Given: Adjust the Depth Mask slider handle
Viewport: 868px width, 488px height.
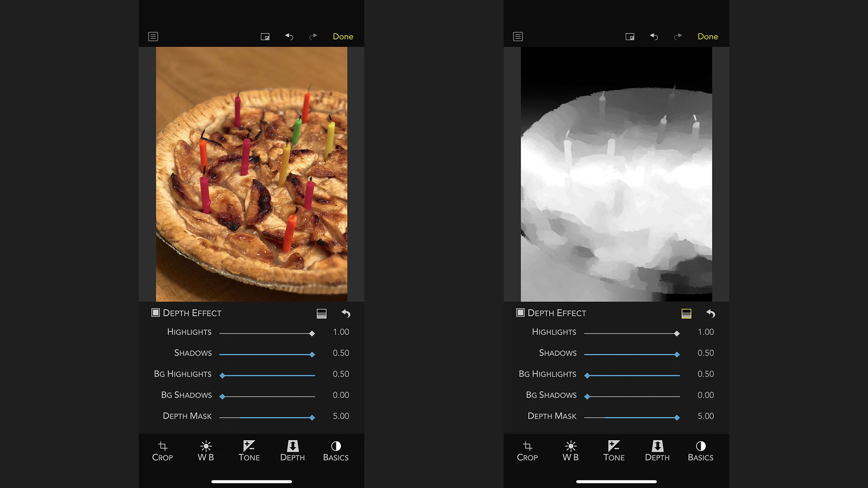Looking at the screenshot, I should tap(313, 418).
